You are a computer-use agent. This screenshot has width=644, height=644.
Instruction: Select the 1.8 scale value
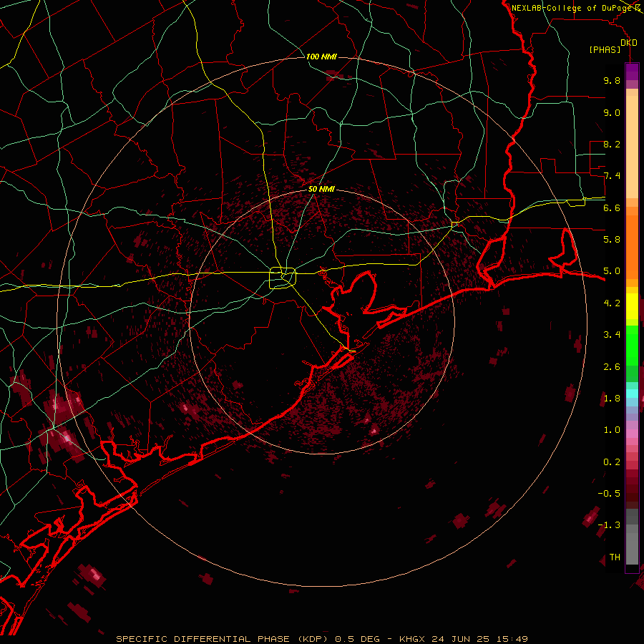click(x=612, y=399)
